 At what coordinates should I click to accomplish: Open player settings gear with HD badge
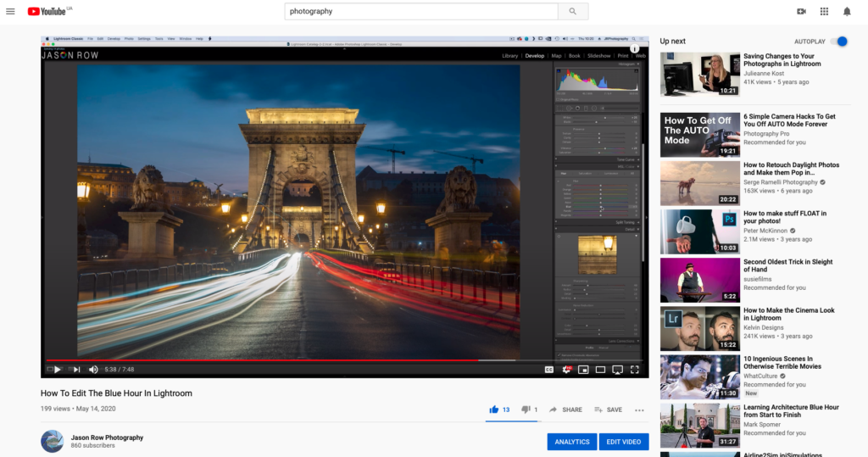pos(566,370)
